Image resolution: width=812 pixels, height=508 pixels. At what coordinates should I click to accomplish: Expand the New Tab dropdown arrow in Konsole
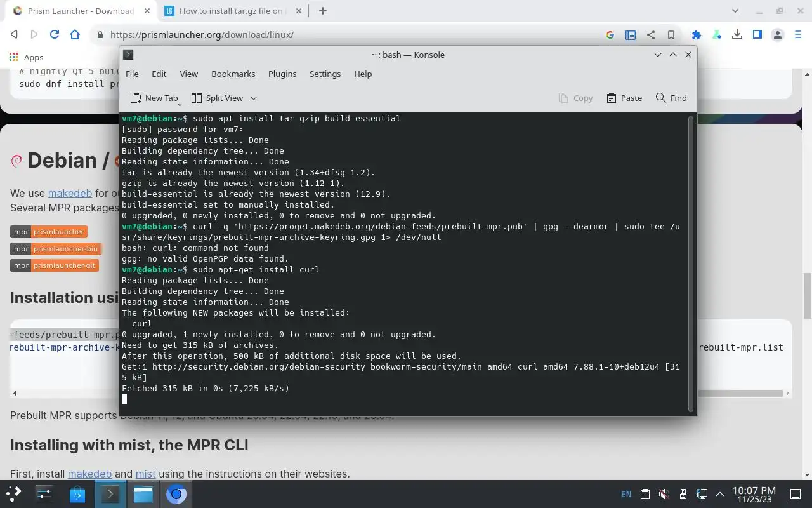[x=181, y=104]
